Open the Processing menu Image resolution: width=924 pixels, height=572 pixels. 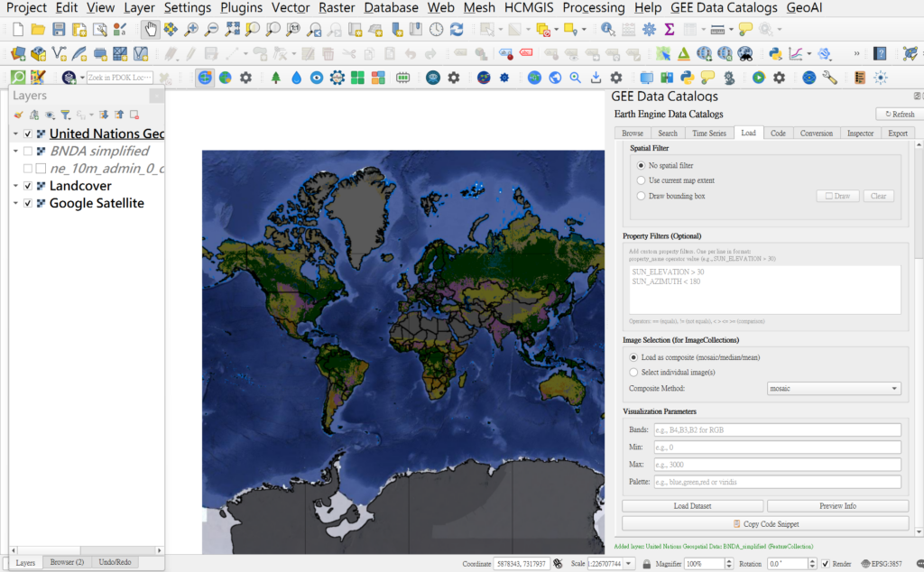pyautogui.click(x=593, y=8)
